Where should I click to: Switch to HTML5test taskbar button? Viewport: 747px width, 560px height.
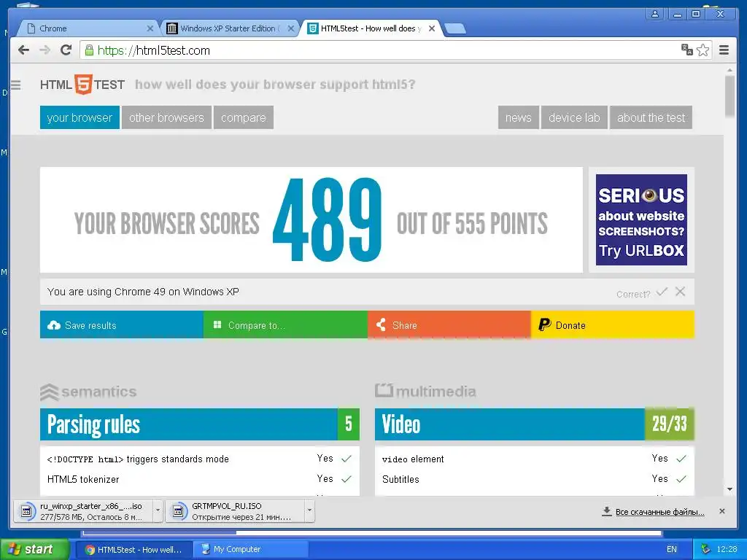tap(134, 550)
